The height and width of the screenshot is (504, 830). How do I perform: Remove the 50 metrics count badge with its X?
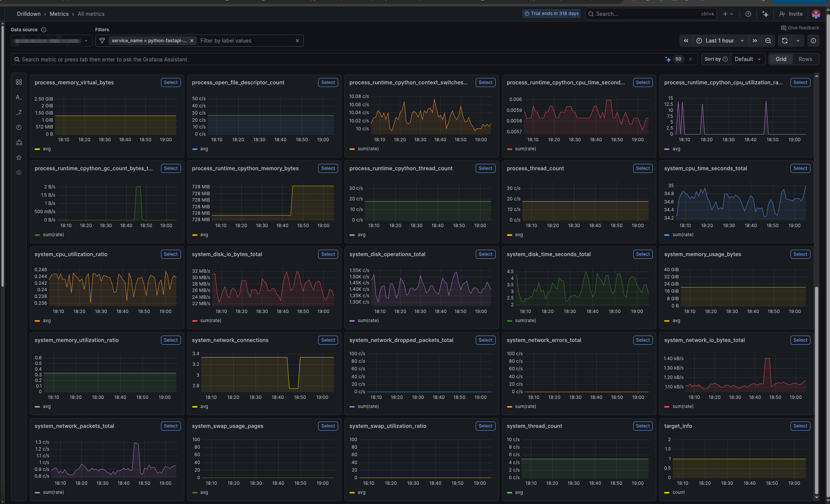tap(691, 59)
